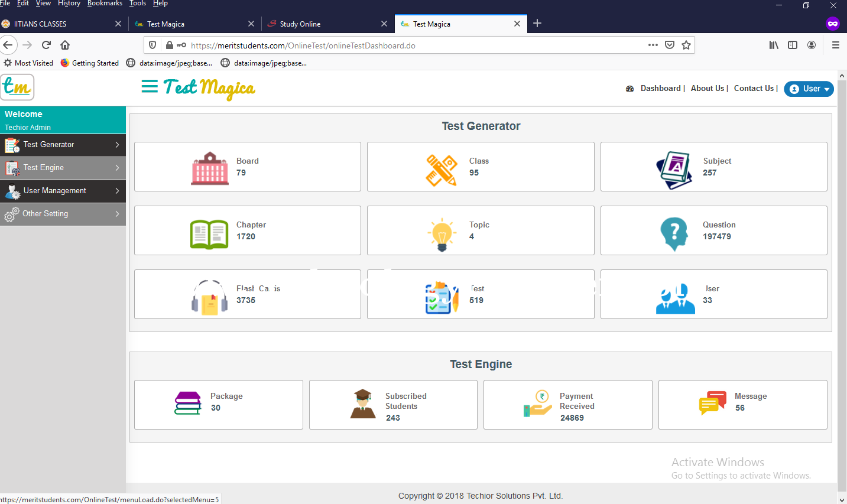Screen dimensions: 847x504
Task: Click the Topic light bulb icon
Action: coord(442,235)
